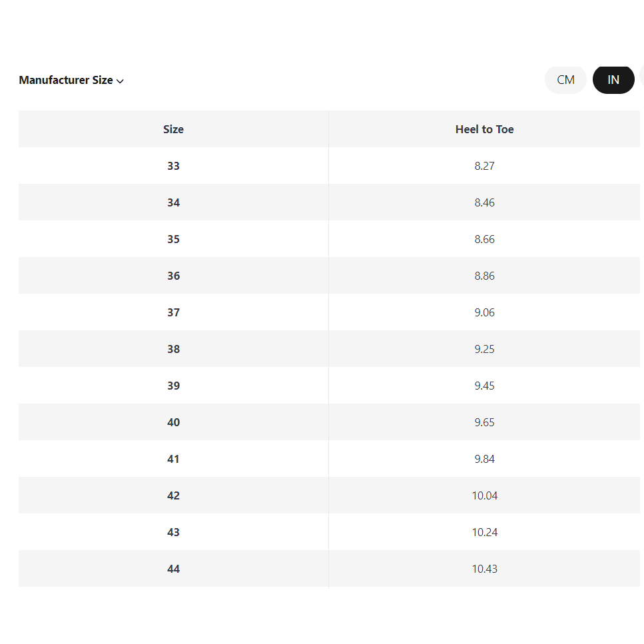Select size 42 in the table
The height and width of the screenshot is (644, 644).
click(x=173, y=495)
